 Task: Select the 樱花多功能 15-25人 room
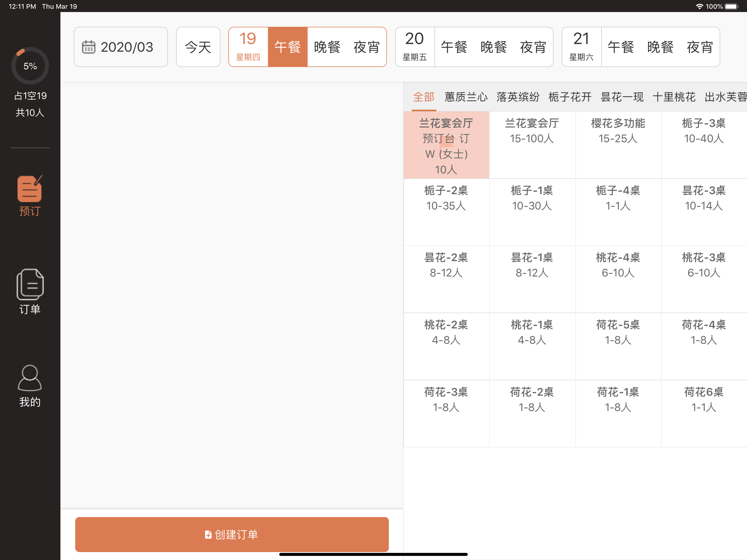(x=618, y=145)
